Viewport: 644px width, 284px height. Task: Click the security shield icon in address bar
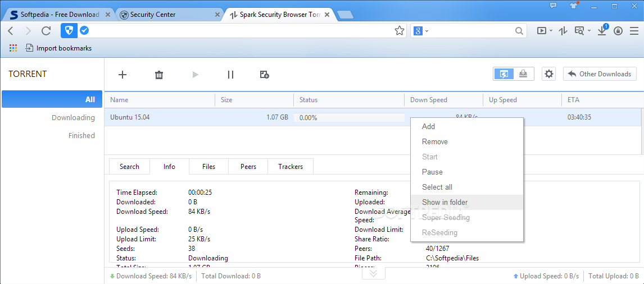[69, 31]
